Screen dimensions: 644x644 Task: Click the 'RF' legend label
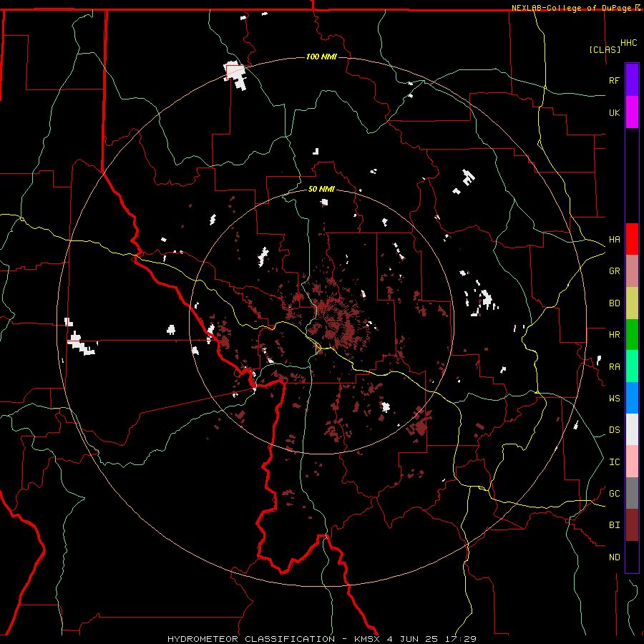614,80
